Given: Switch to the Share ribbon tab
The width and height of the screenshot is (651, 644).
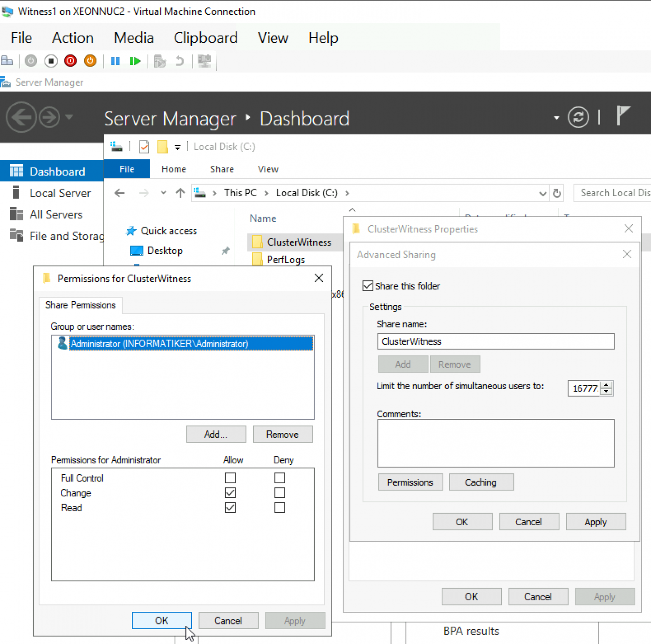Looking at the screenshot, I should coord(222,169).
